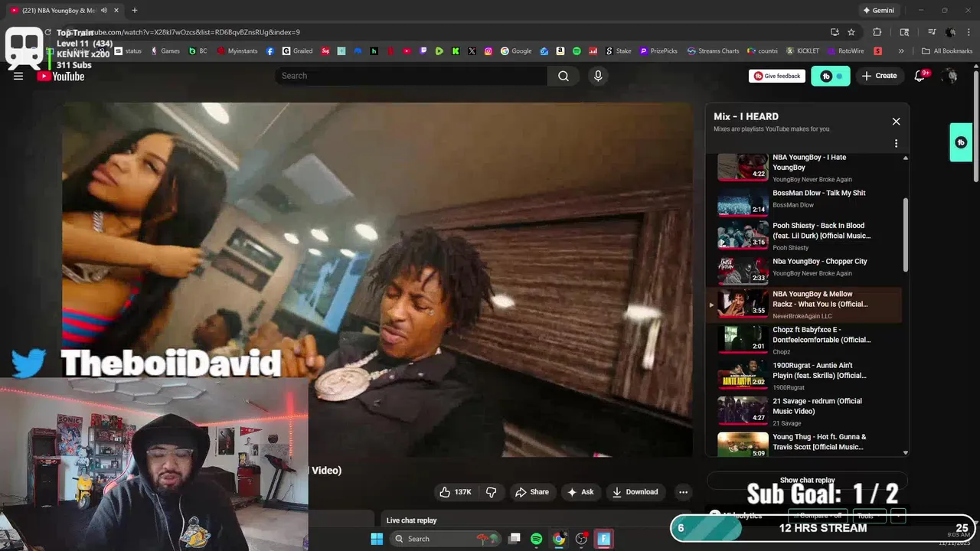The width and height of the screenshot is (980, 551).
Task: Dislike the current video
Action: coord(492,492)
